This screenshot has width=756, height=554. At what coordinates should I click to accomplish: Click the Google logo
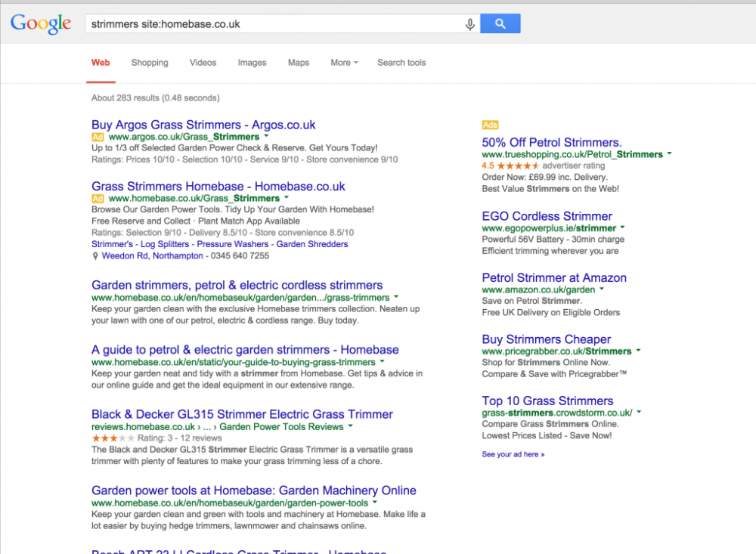(41, 23)
